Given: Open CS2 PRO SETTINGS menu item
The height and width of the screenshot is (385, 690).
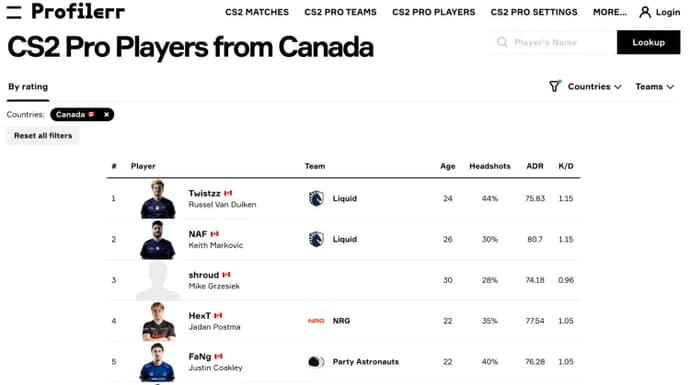Looking at the screenshot, I should click(x=534, y=12).
